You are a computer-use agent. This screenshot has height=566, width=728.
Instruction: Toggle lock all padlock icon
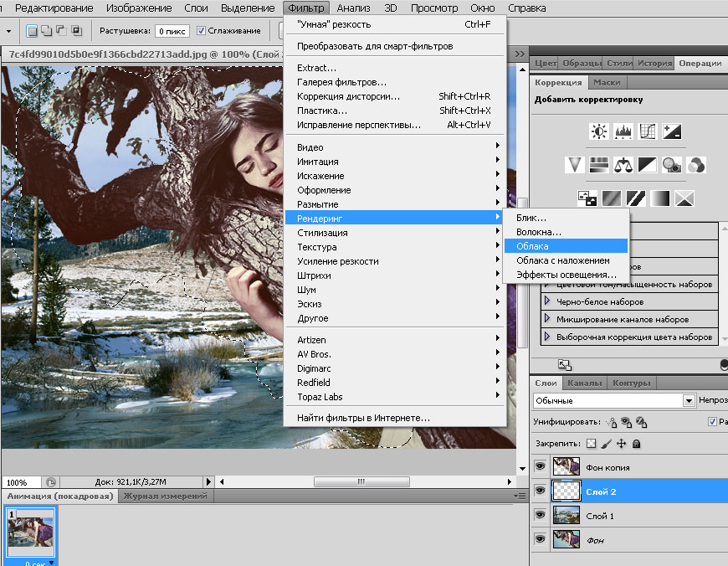tap(637, 444)
